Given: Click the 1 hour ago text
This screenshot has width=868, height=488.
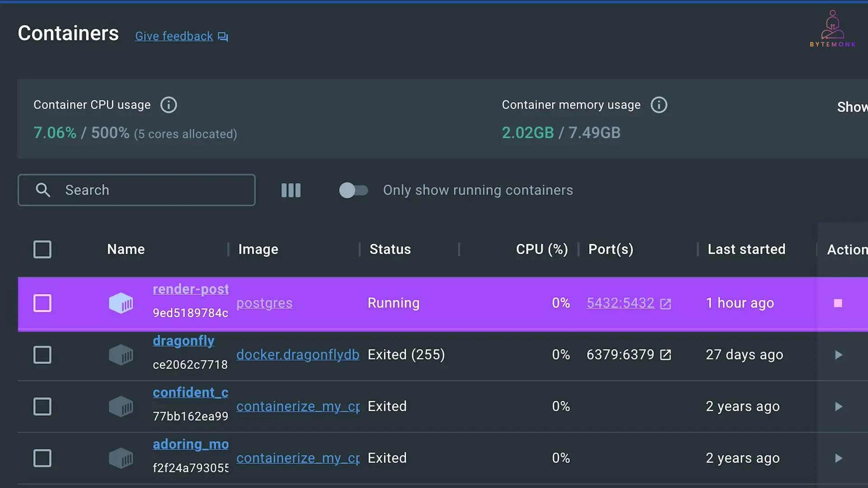Looking at the screenshot, I should point(740,303).
